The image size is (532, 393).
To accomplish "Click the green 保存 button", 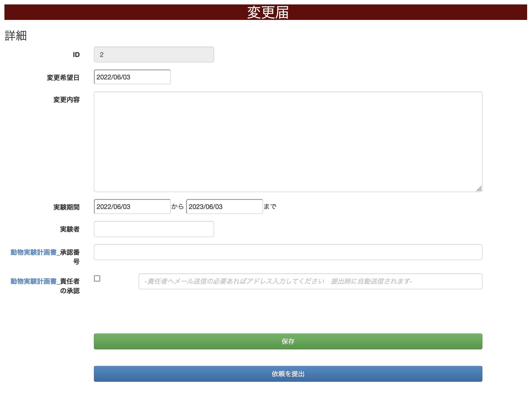I will click(288, 341).
